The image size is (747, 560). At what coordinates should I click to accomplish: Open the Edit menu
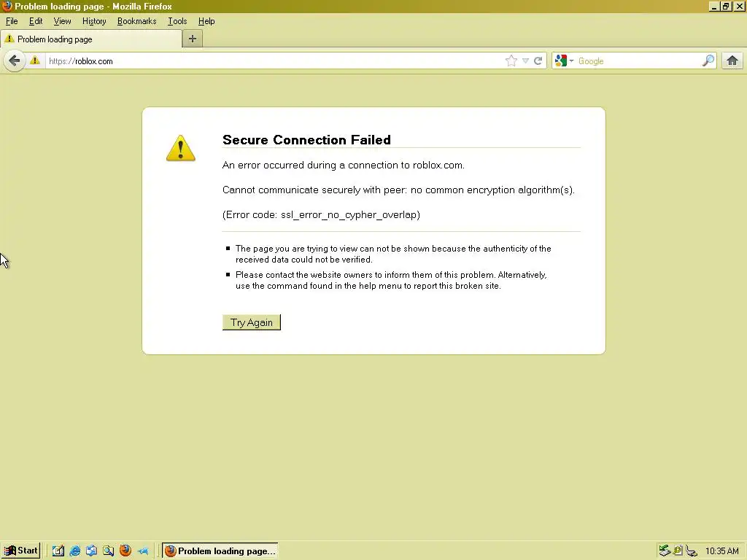(x=36, y=21)
